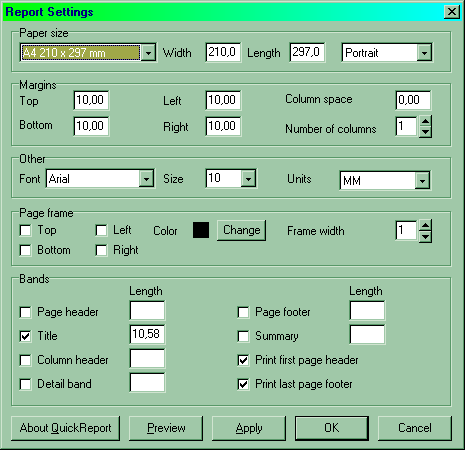
Task: Open the Preview button
Action: (166, 428)
